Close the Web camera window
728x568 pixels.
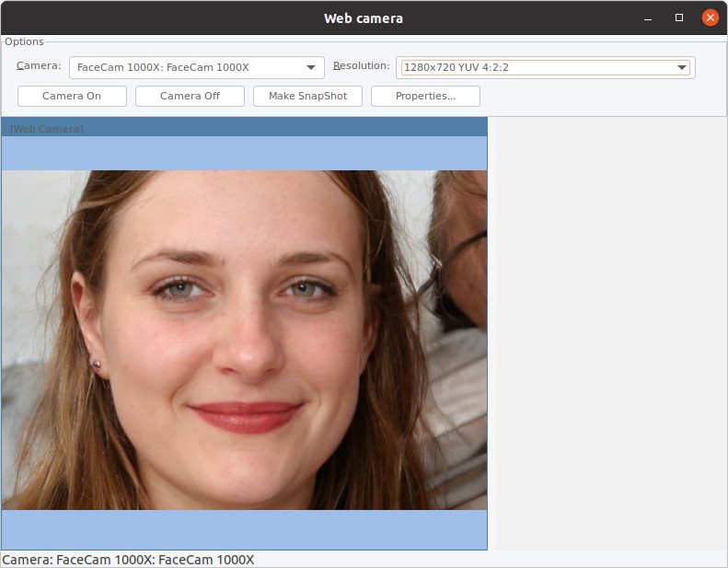click(710, 17)
